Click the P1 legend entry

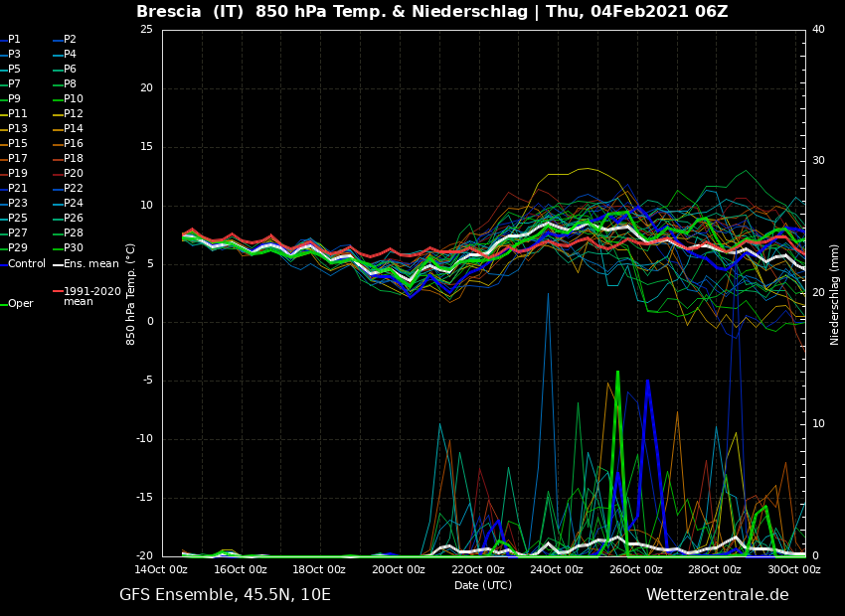click(14, 40)
